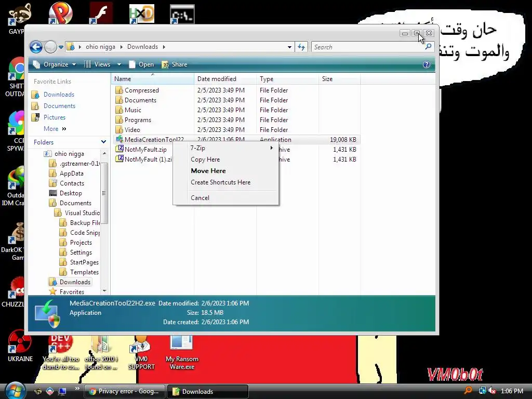Select the MediaCreationTool22H2 file icon
This screenshot has width=532, height=399.
pos(119,139)
